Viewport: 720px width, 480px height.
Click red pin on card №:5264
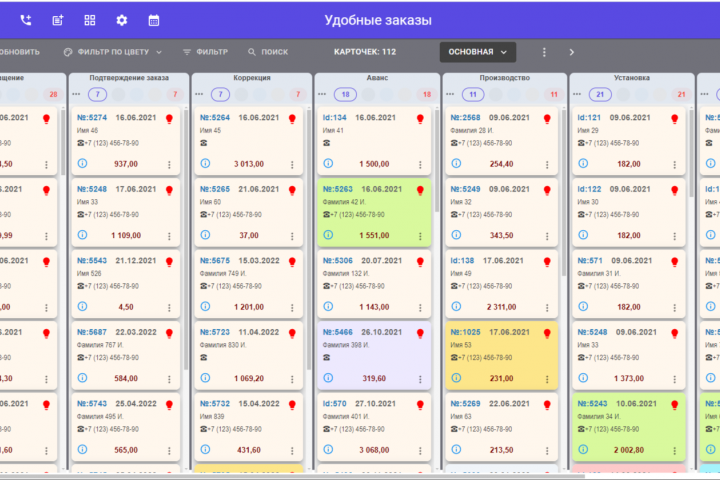(x=292, y=119)
